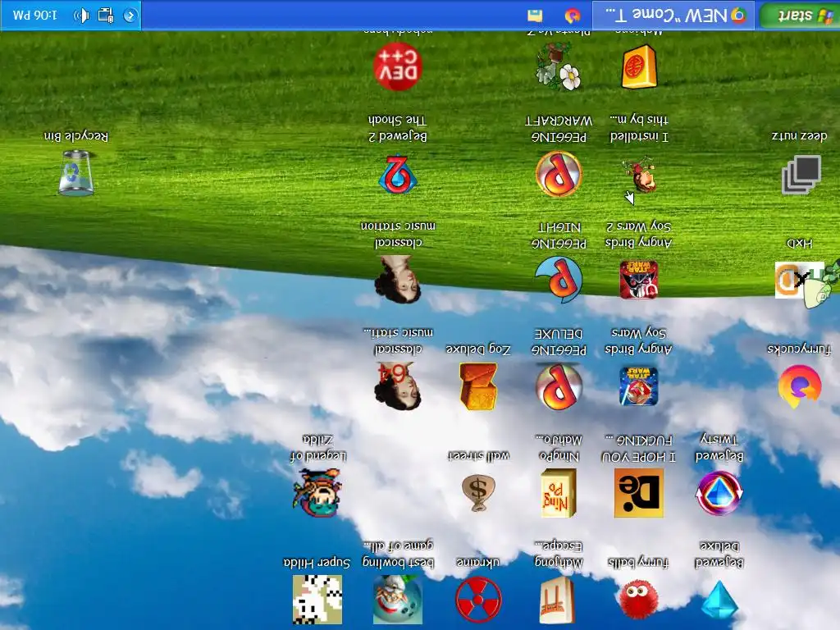The image size is (840, 630).
Task: Click the 'HxD' label text
Action: 799,243
